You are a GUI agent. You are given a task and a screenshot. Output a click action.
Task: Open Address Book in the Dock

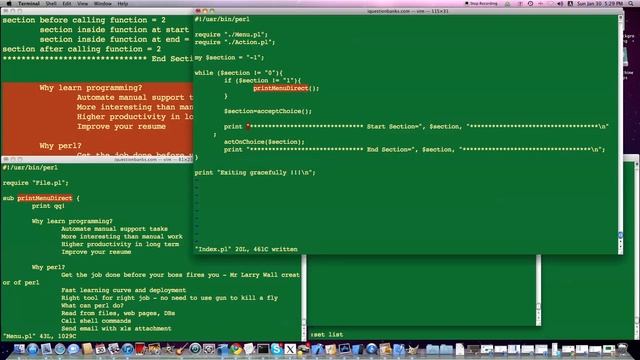click(87, 349)
